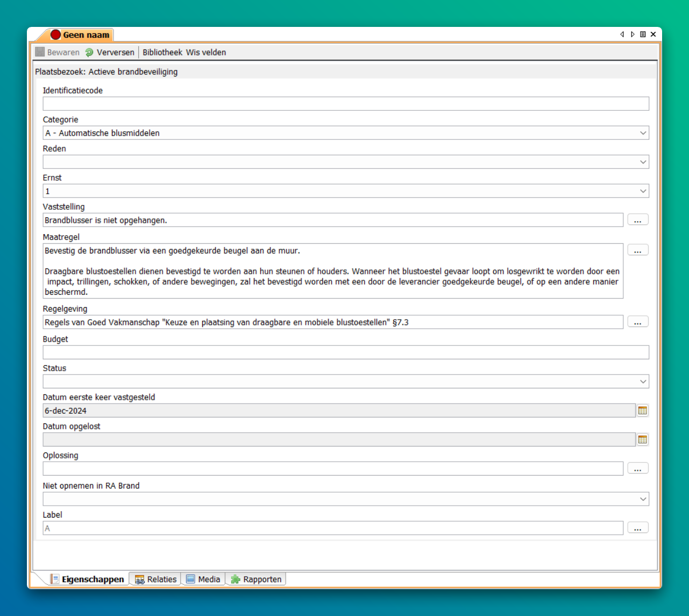The height and width of the screenshot is (616, 689).
Task: Open the Media tab
Action: point(203,579)
